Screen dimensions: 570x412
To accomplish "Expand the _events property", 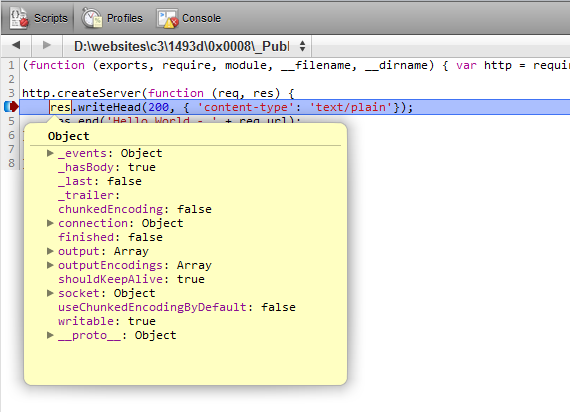I will 51,153.
